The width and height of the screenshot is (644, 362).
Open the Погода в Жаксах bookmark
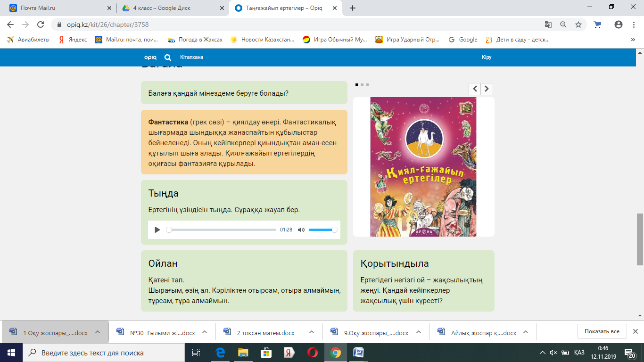pyautogui.click(x=195, y=40)
